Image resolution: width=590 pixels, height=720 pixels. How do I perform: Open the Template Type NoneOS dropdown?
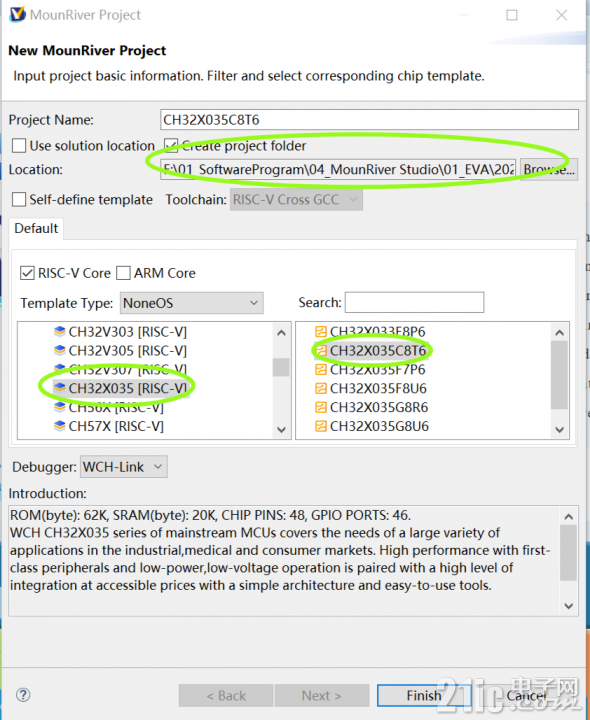191,303
